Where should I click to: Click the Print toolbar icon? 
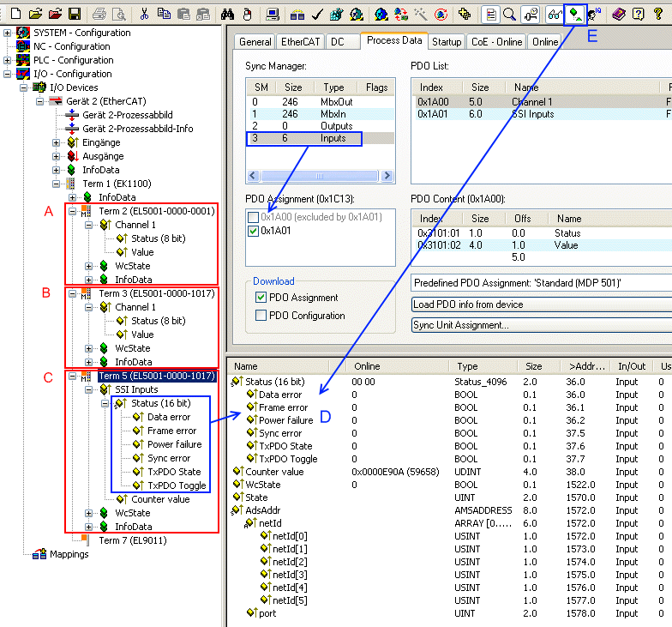pos(99,15)
